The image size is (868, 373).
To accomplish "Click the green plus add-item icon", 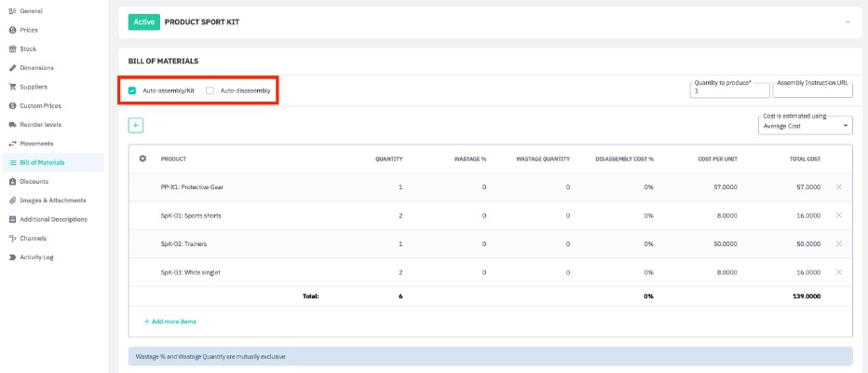I will click(x=135, y=125).
